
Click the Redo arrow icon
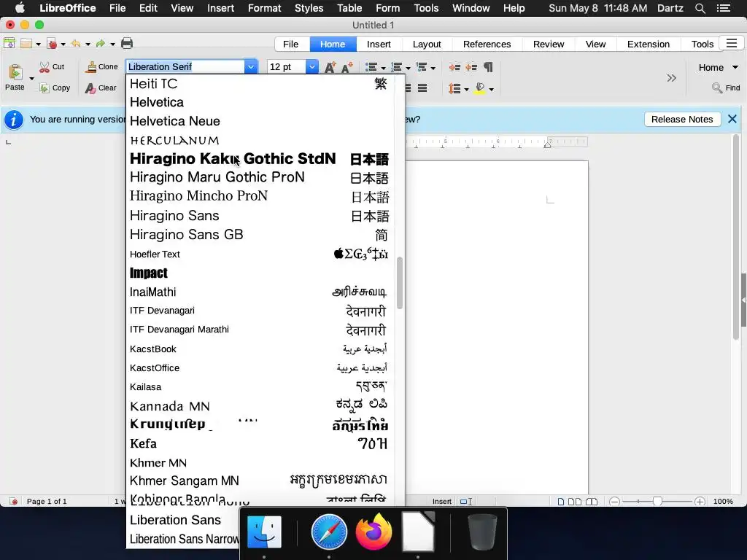[100, 44]
